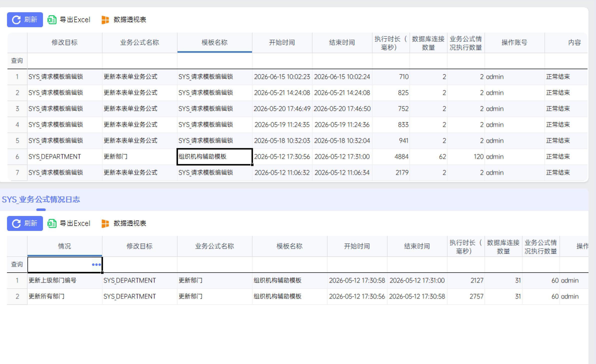
Task: Click bottom duration value 2127
Action: (x=466, y=281)
